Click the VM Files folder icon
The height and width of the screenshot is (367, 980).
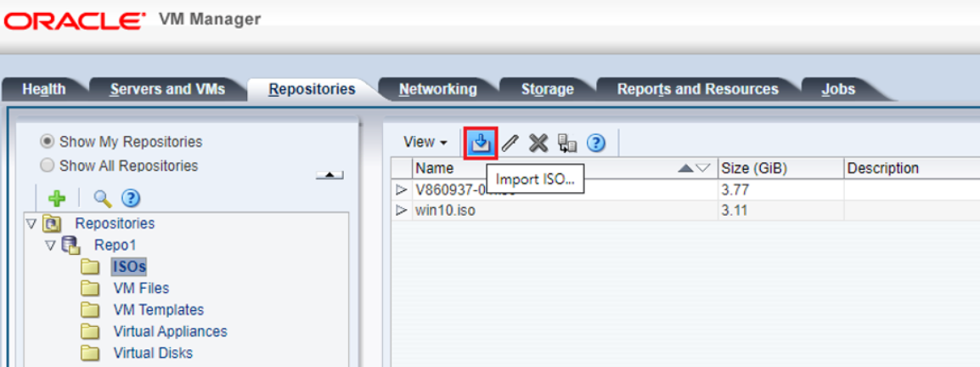coord(91,289)
